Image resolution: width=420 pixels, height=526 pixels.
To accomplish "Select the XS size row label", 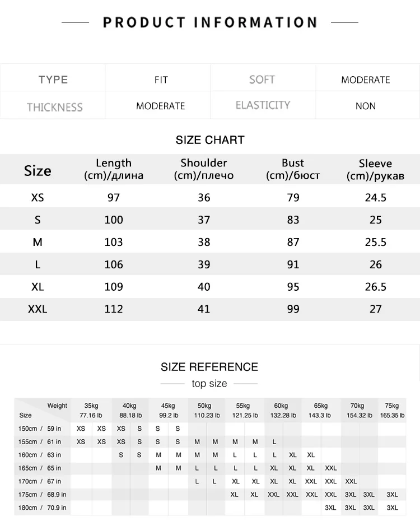I will pyautogui.click(x=38, y=197).
